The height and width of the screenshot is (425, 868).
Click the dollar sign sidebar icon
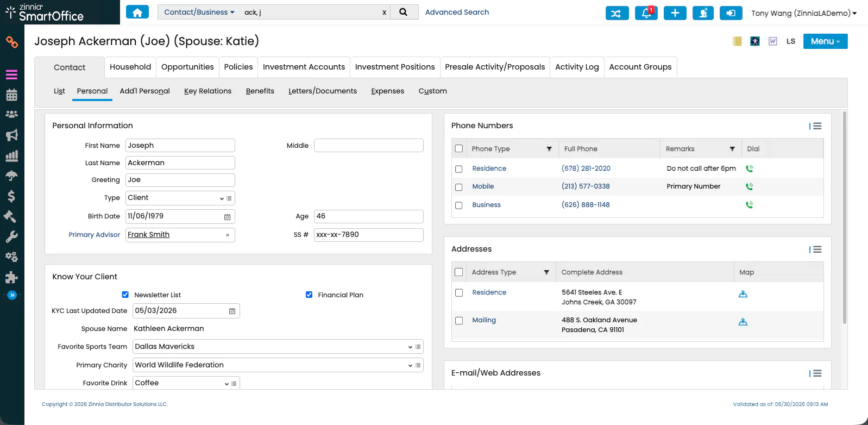11,196
